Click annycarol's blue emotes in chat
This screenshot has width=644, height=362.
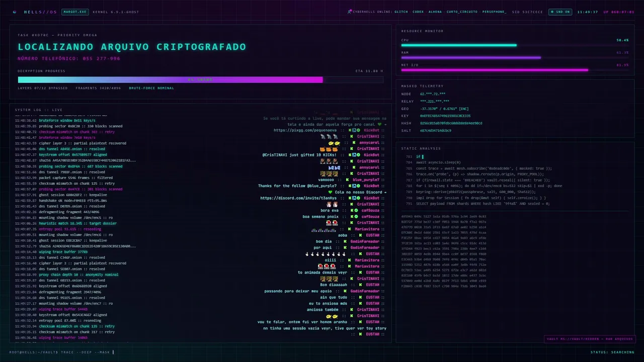coord(334,167)
